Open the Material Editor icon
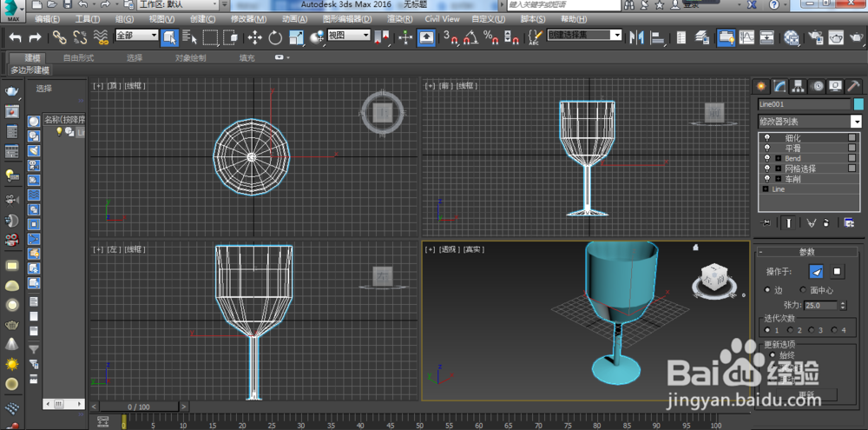The width and height of the screenshot is (868, 430). pos(792,37)
